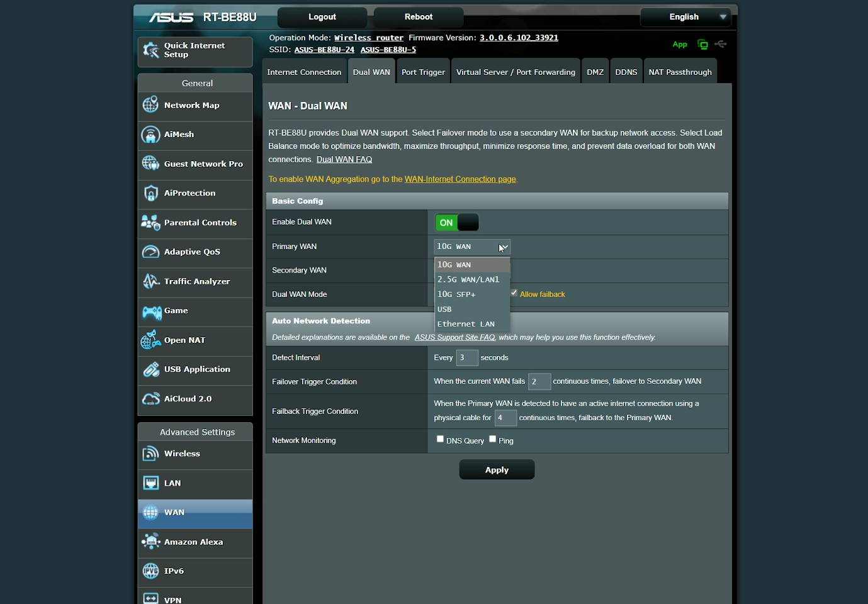Click the Game controller icon
The width and height of the screenshot is (868, 604).
(152, 311)
